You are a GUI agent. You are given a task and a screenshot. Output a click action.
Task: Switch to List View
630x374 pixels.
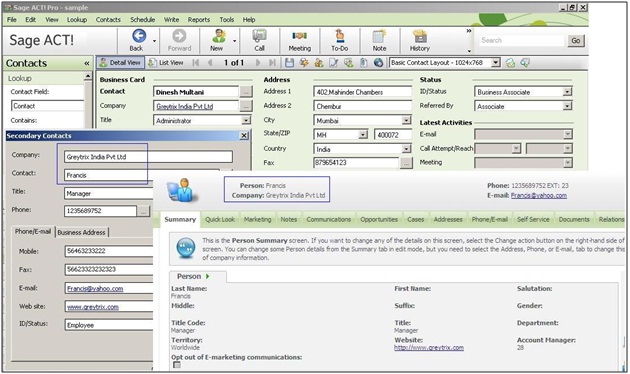pyautogui.click(x=166, y=63)
